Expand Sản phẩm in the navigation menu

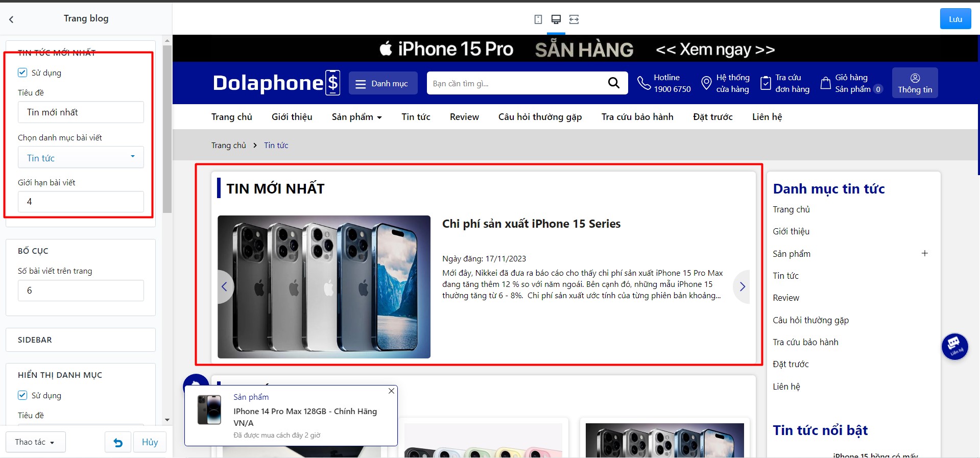point(356,117)
